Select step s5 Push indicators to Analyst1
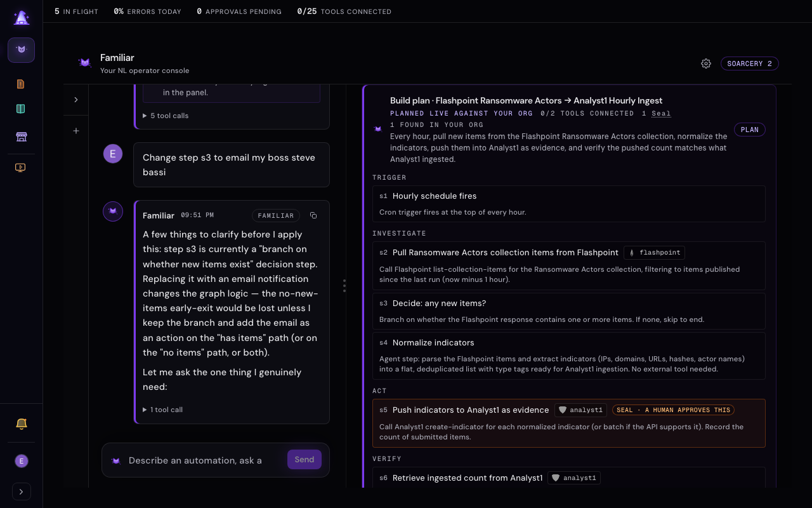The height and width of the screenshot is (508, 812). point(569,423)
